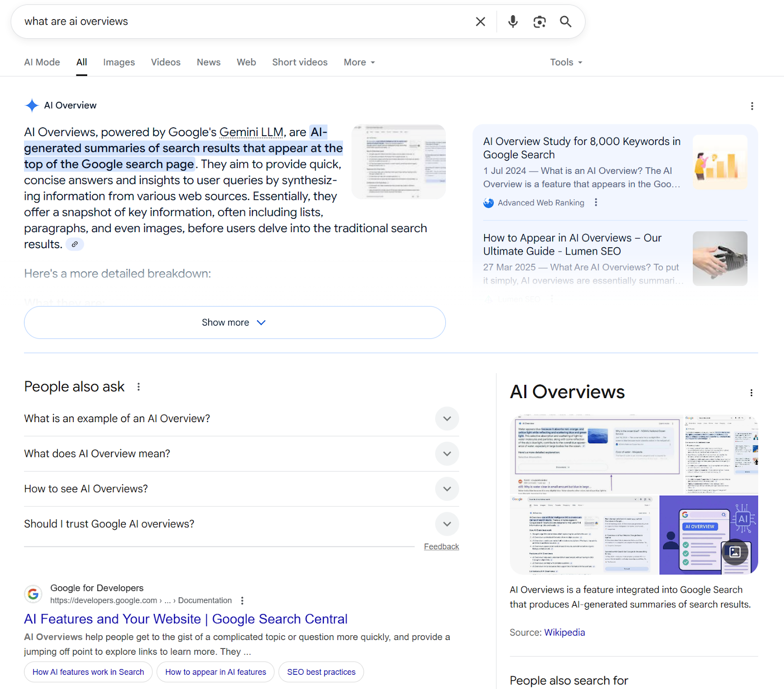Click the 'Advanced Web Ranking' source name

(x=541, y=203)
